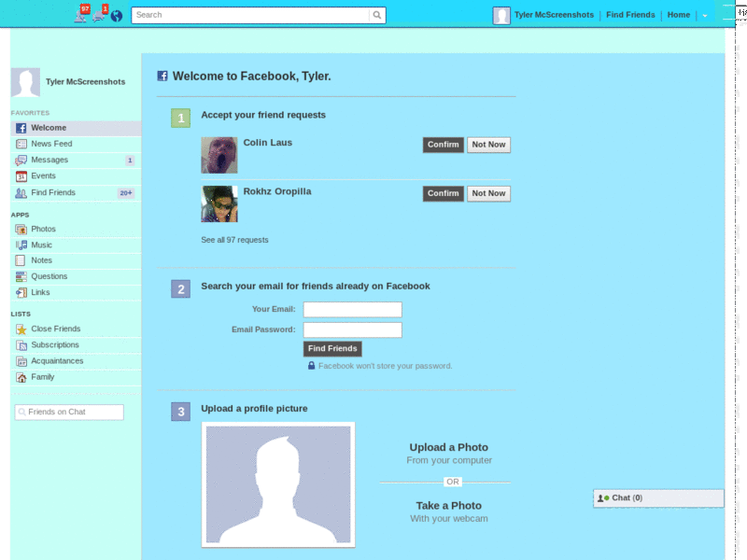Open Music in the Apps list

(76, 245)
